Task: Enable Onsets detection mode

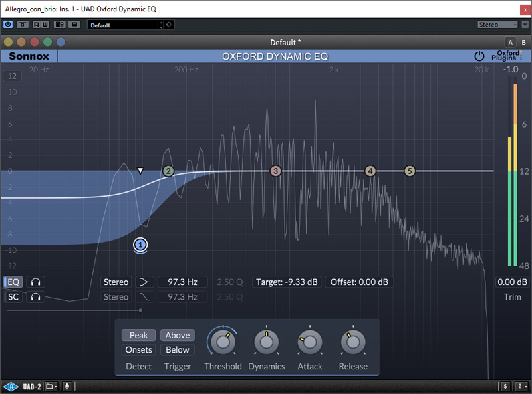Action: [x=138, y=350]
